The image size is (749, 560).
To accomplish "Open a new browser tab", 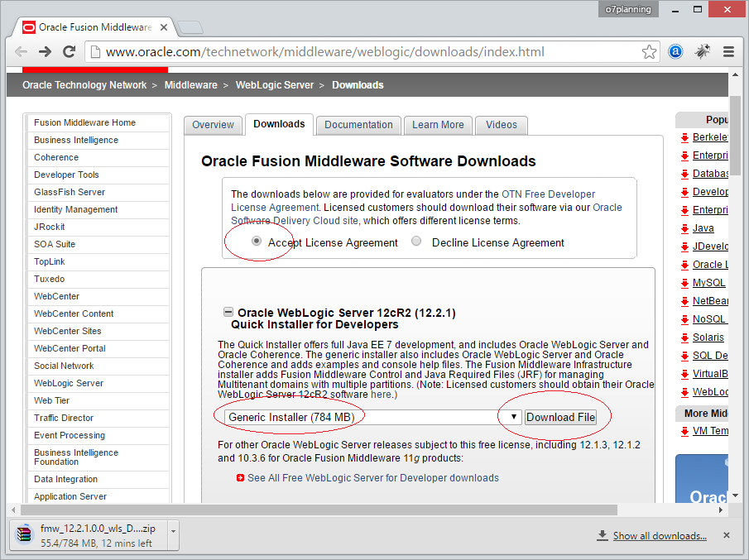I will point(190,27).
